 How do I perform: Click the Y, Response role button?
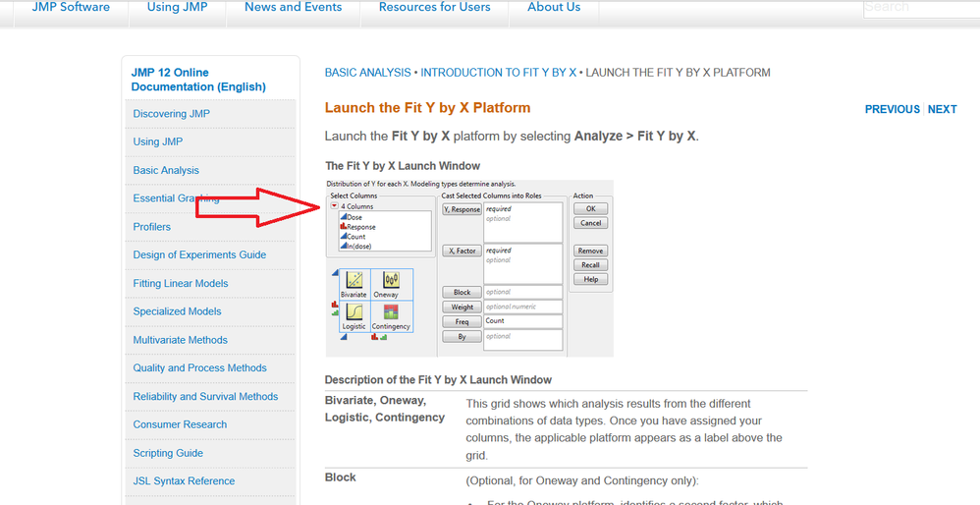tap(462, 209)
